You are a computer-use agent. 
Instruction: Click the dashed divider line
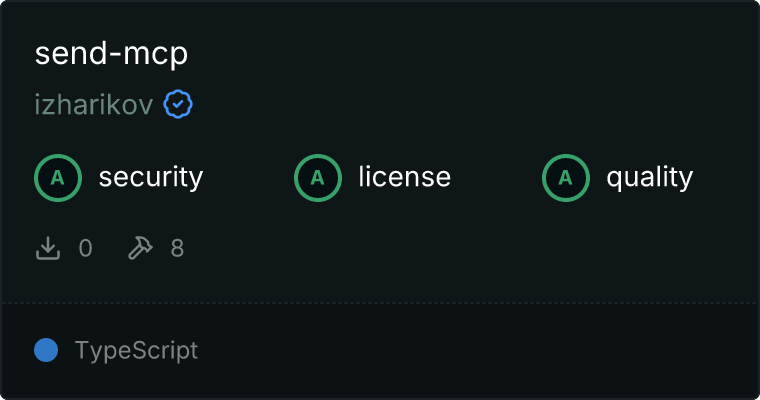tap(380, 302)
